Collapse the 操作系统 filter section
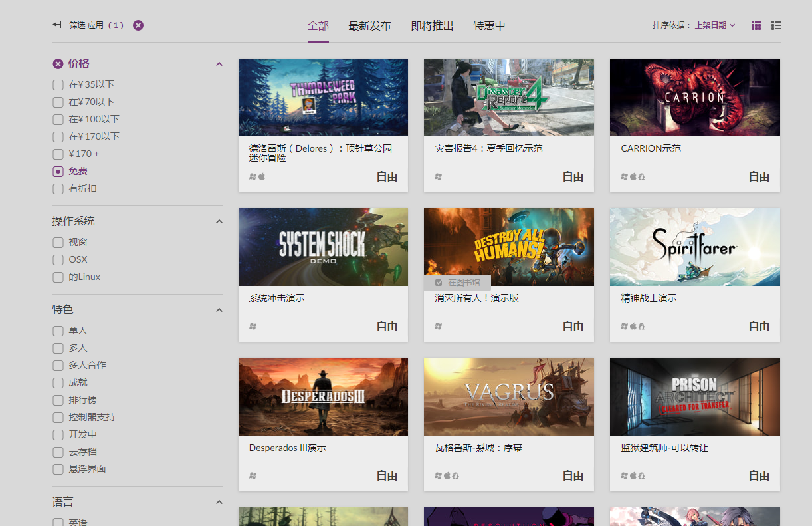Viewport: 812px width, 526px height. click(219, 221)
